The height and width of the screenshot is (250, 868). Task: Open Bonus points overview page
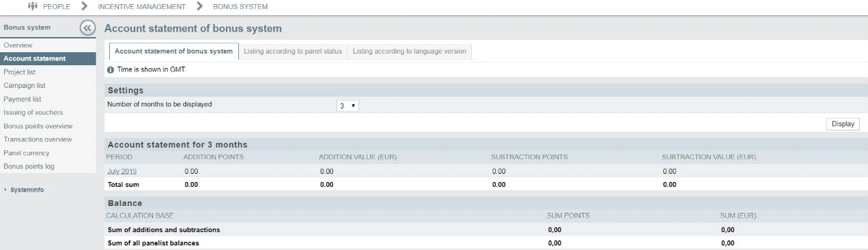[x=38, y=126]
